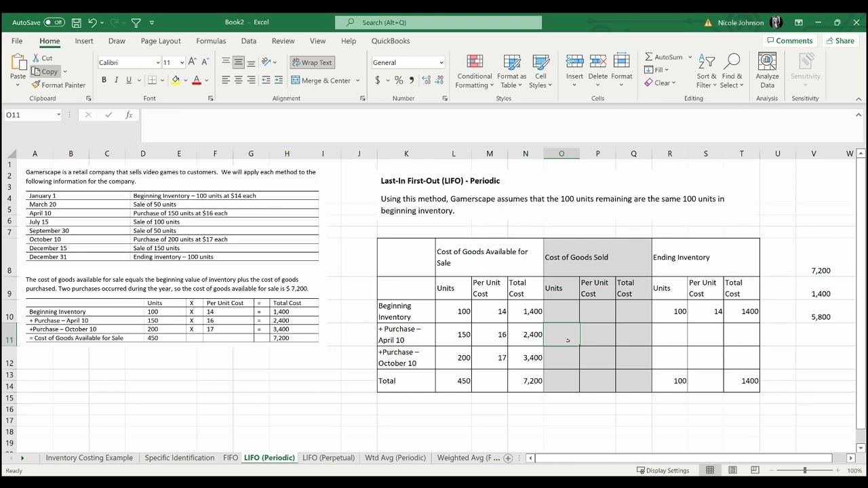Select column O header
The image size is (868, 488).
(561, 154)
